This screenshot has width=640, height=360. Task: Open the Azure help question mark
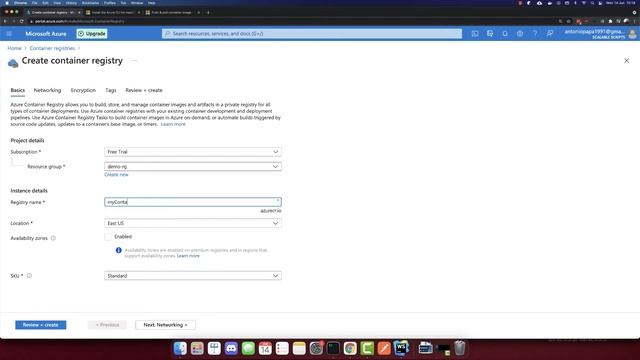pos(535,33)
